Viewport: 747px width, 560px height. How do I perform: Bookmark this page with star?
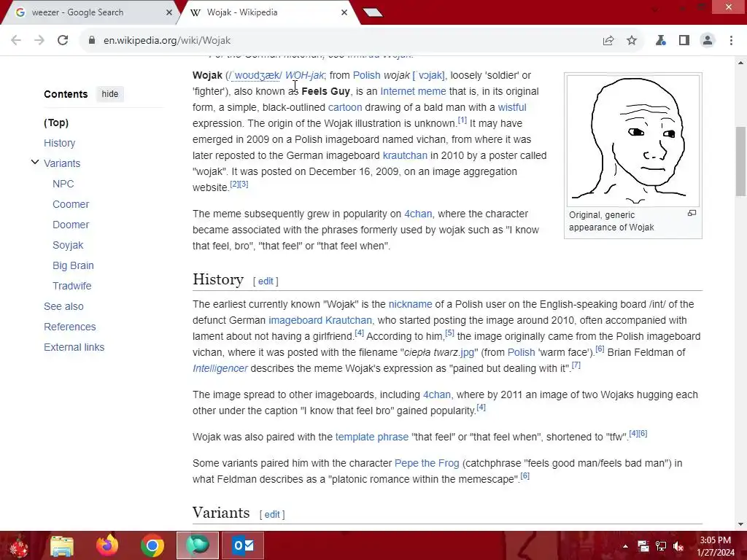[x=632, y=41]
